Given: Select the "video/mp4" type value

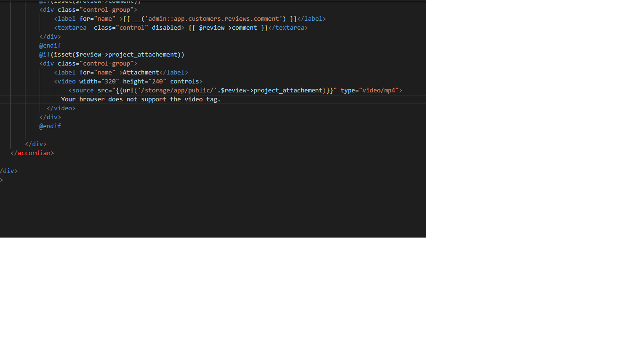Looking at the screenshot, I should pyautogui.click(x=379, y=90).
